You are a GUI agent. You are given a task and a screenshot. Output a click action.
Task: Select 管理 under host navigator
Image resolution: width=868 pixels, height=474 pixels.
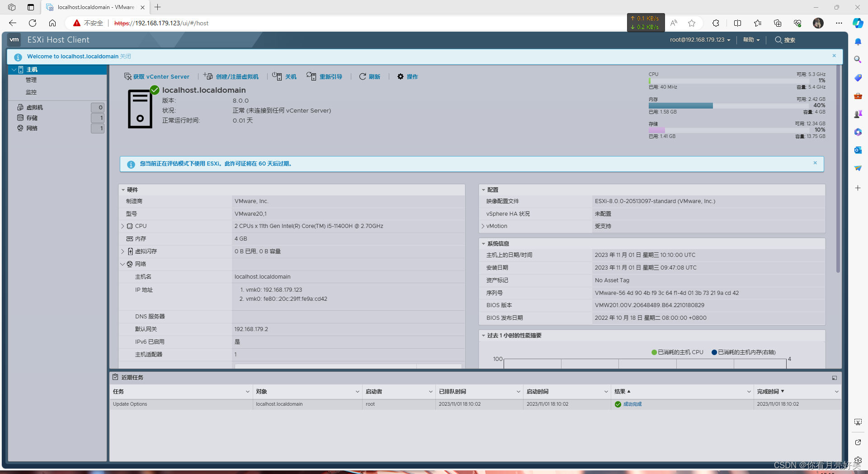coord(31,80)
